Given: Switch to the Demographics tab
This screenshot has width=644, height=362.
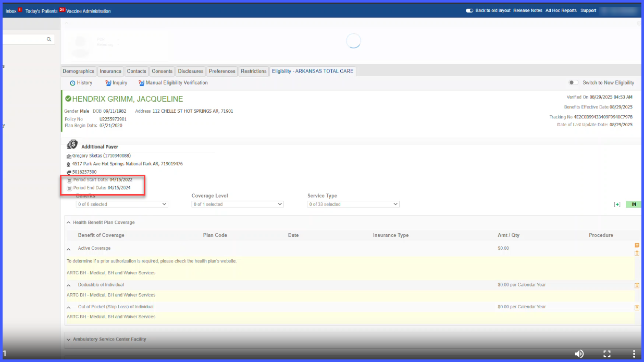Looking at the screenshot, I should [79, 71].
